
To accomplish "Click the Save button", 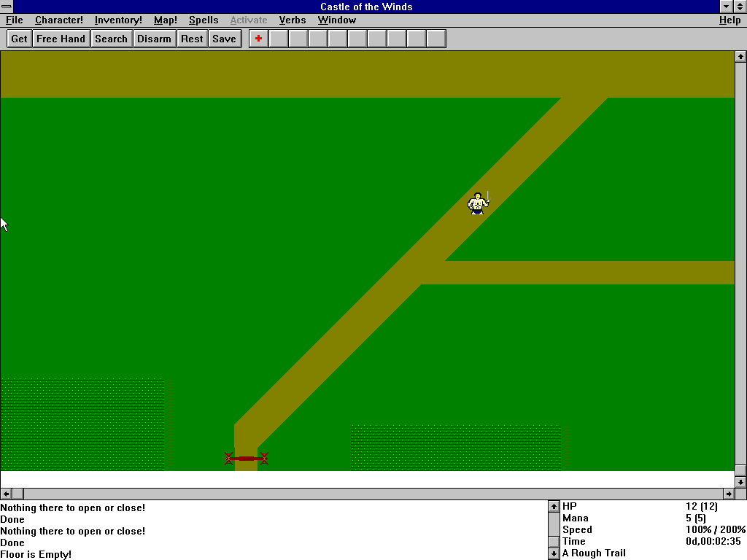I will [x=225, y=39].
